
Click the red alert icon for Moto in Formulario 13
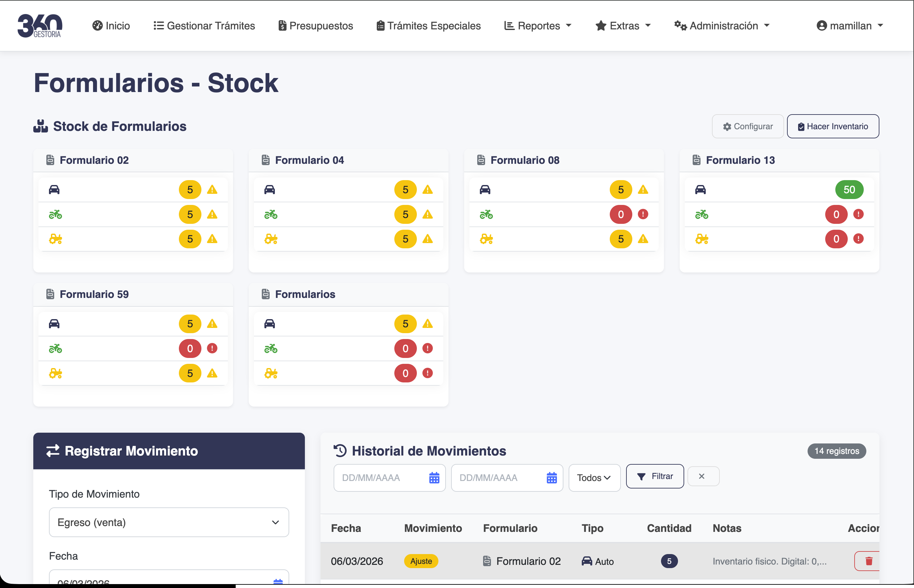point(859,214)
